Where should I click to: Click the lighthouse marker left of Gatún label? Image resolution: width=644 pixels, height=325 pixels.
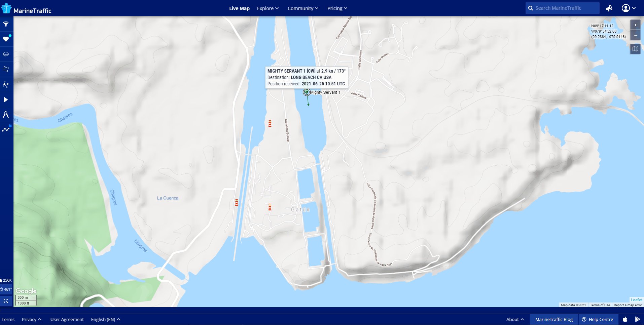tap(270, 207)
